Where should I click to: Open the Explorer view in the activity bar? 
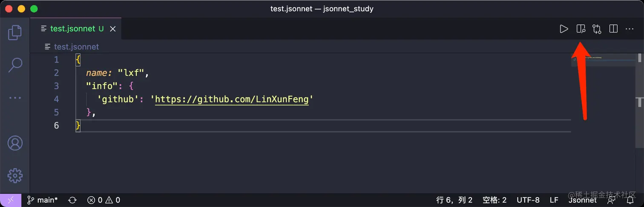point(15,32)
